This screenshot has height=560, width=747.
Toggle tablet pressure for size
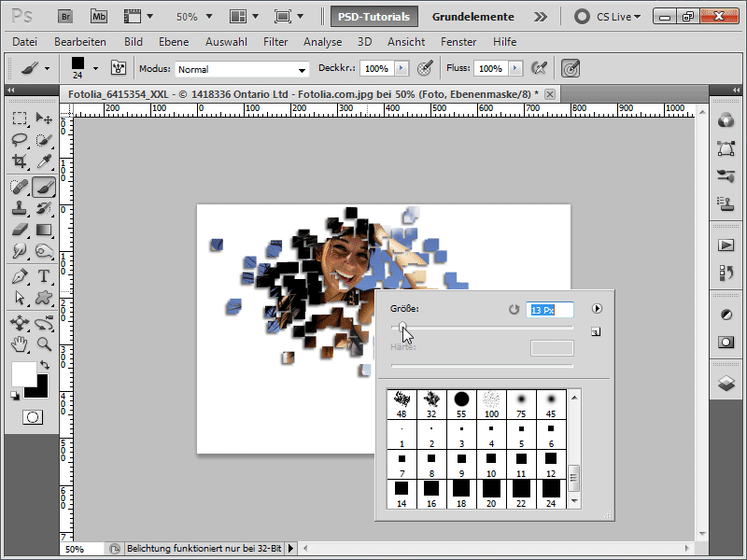click(571, 68)
